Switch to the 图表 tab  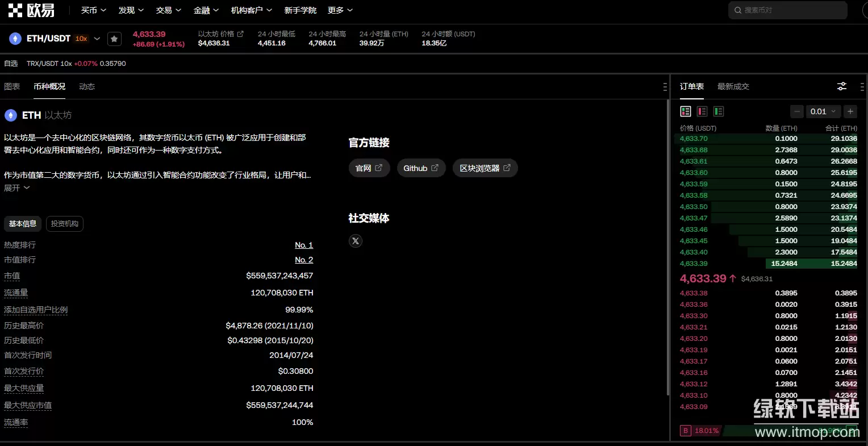pos(12,86)
